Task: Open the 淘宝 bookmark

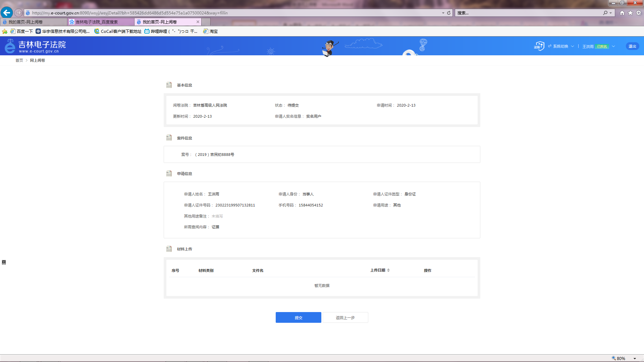Action: pos(210,31)
